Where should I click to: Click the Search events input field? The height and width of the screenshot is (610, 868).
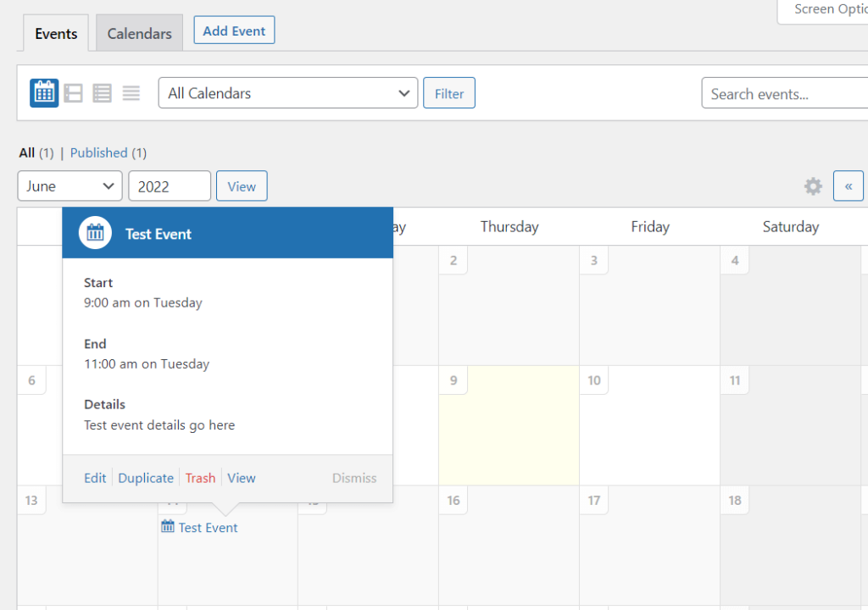coord(783,93)
